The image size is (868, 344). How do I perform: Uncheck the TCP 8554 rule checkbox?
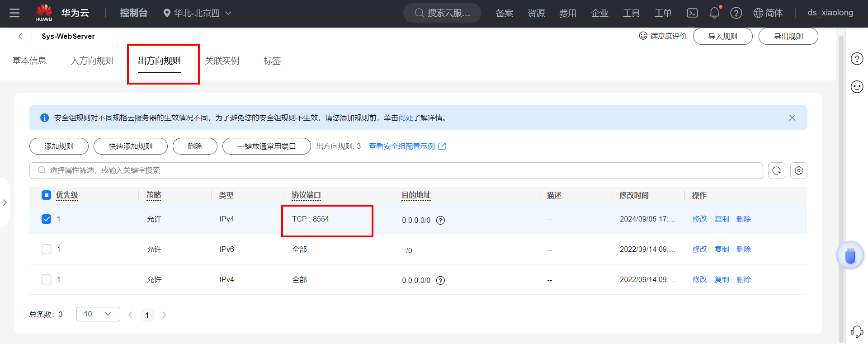click(x=47, y=219)
